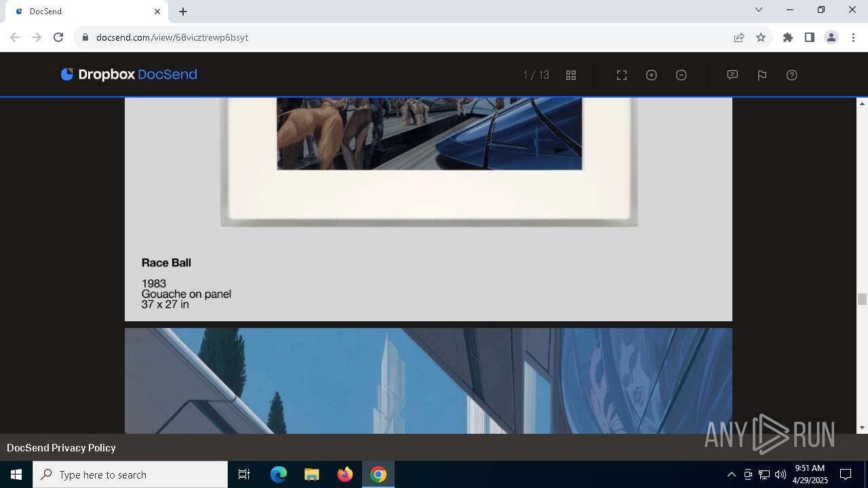Click the framed Race Ball painting image
The image size is (868, 488).
point(429,161)
